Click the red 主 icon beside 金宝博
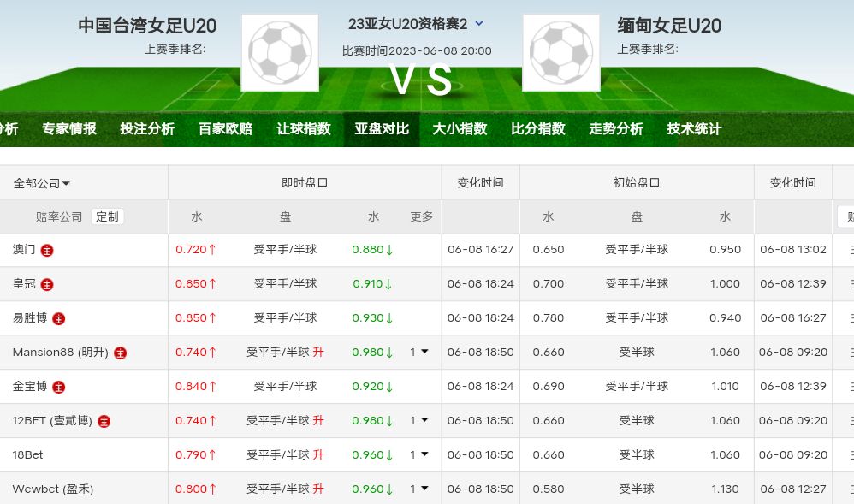 (x=58, y=387)
